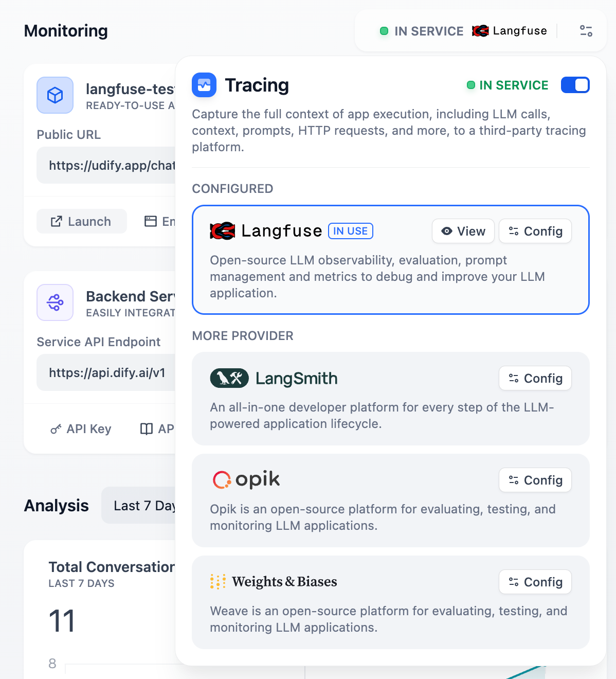Open Config for LangSmith

point(535,378)
